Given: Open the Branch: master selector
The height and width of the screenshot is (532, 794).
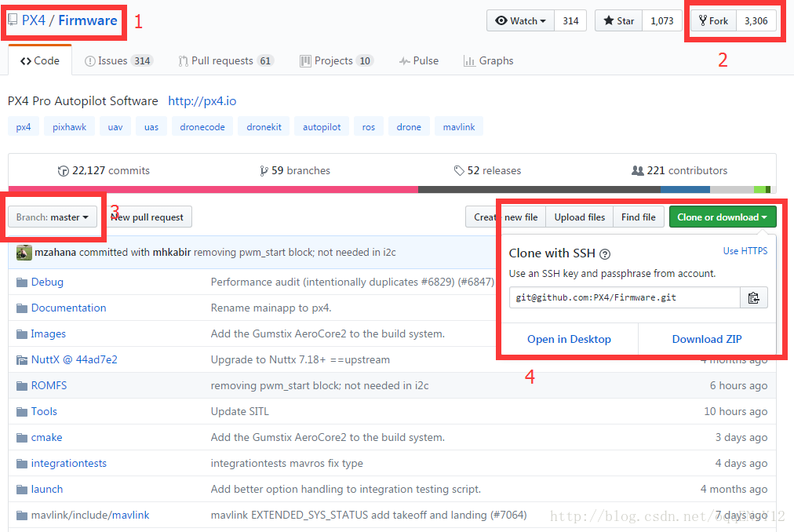Looking at the screenshot, I should [x=53, y=217].
